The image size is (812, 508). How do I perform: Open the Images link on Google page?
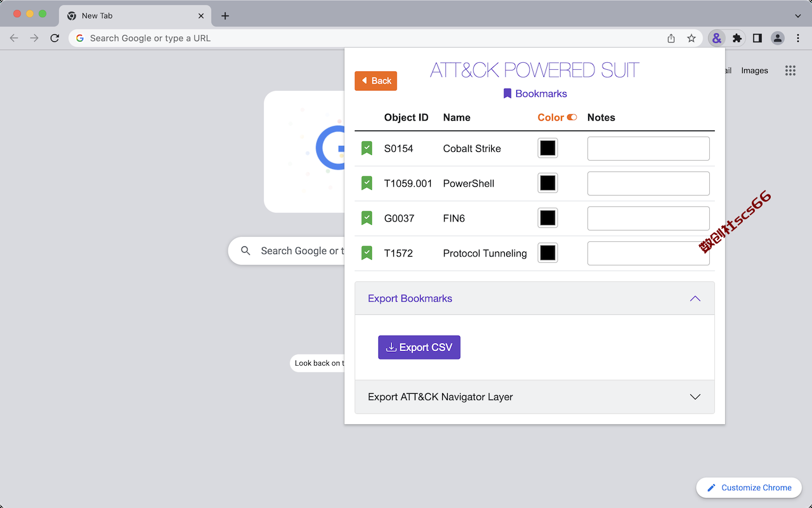pyautogui.click(x=755, y=70)
